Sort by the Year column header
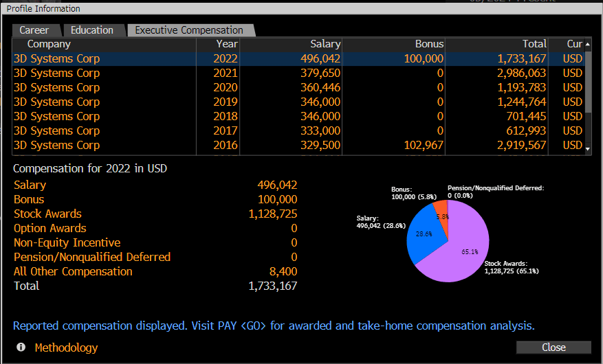The image size is (603, 364). click(218, 45)
